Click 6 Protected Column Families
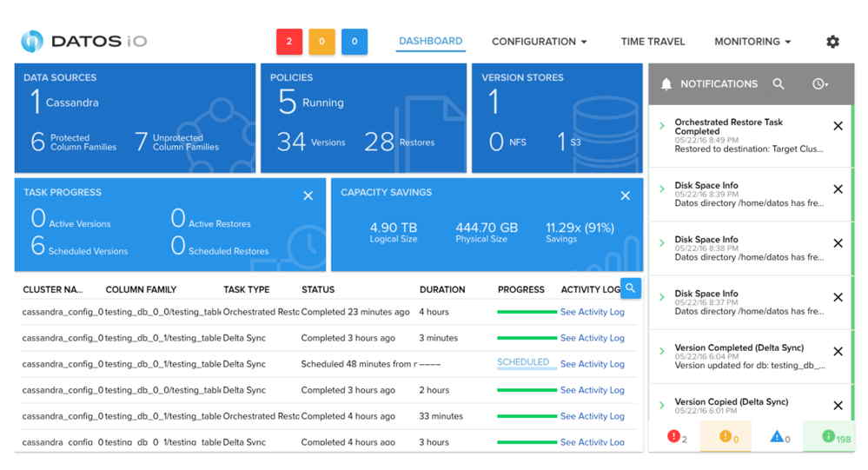The width and height of the screenshot is (868, 470). pos(74,142)
